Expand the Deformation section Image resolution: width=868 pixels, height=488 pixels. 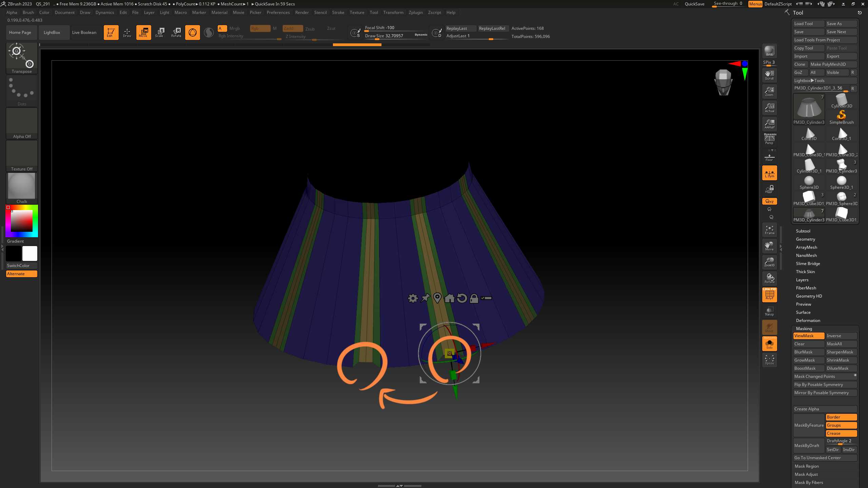[x=808, y=321]
